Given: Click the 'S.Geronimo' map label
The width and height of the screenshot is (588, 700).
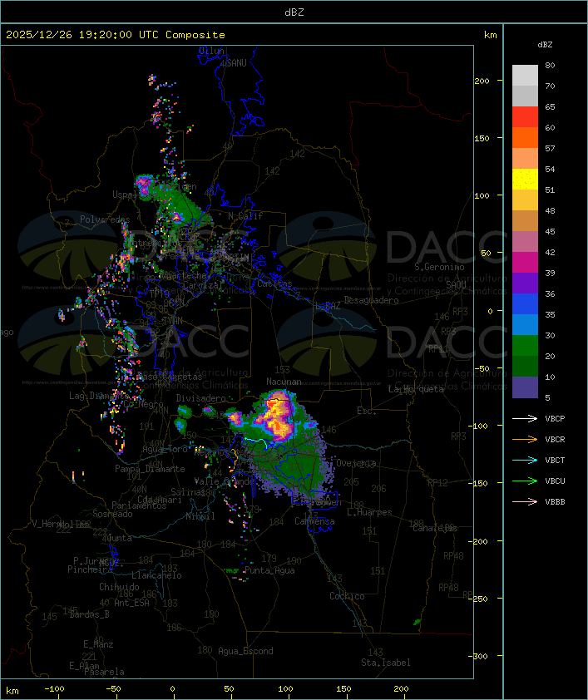Looking at the screenshot, I should click(x=439, y=267).
